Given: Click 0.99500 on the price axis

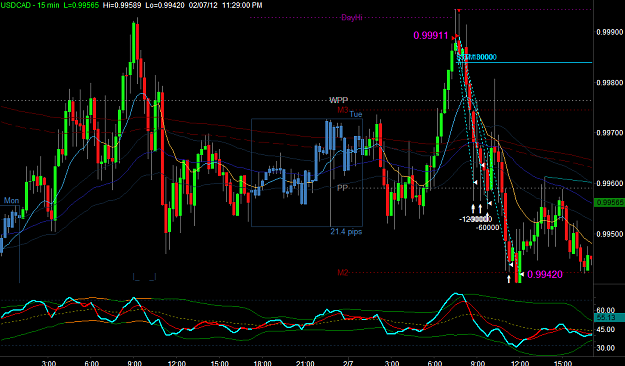Looking at the screenshot, I should (x=609, y=234).
